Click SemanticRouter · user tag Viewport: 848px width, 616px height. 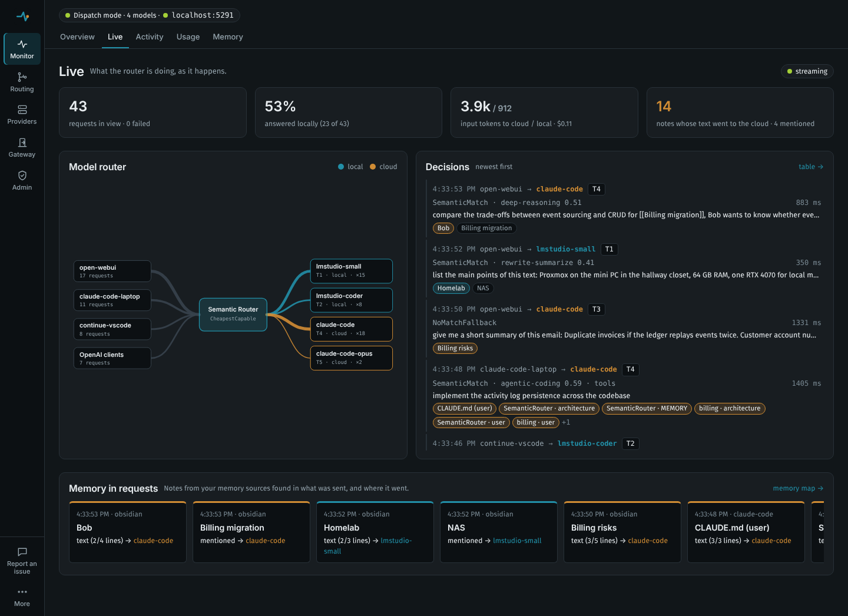pos(471,423)
